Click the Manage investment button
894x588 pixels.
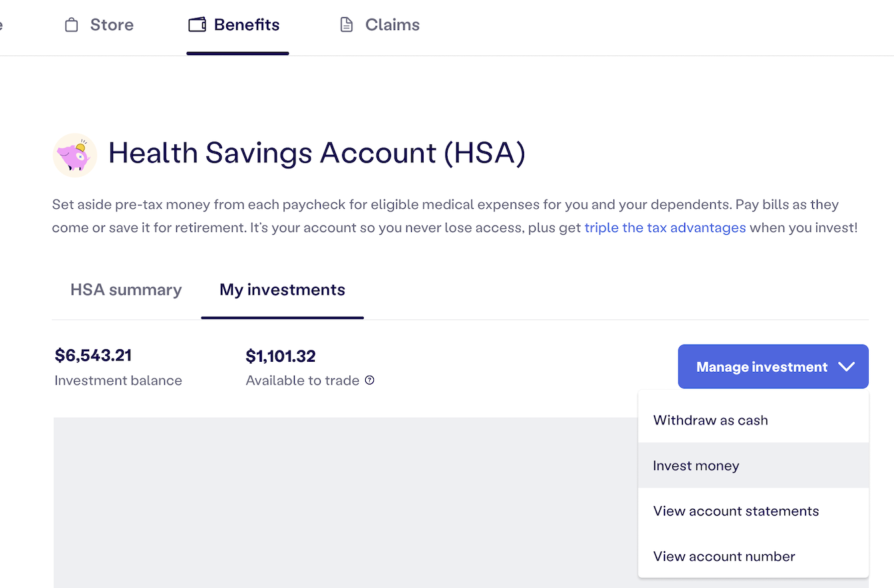coord(773,367)
